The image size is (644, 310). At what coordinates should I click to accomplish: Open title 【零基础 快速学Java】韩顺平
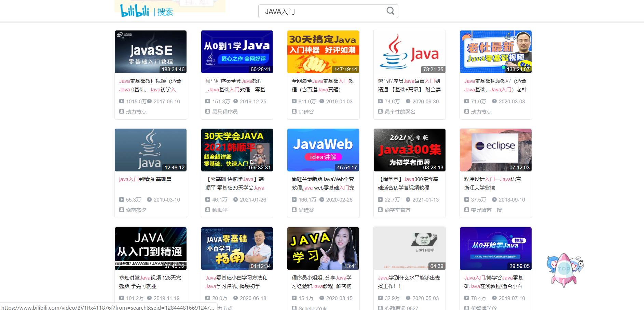(x=235, y=183)
